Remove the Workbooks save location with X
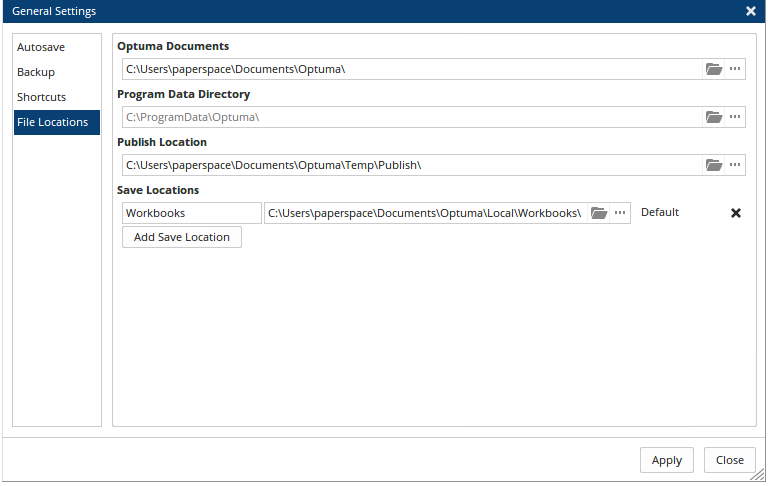 736,213
